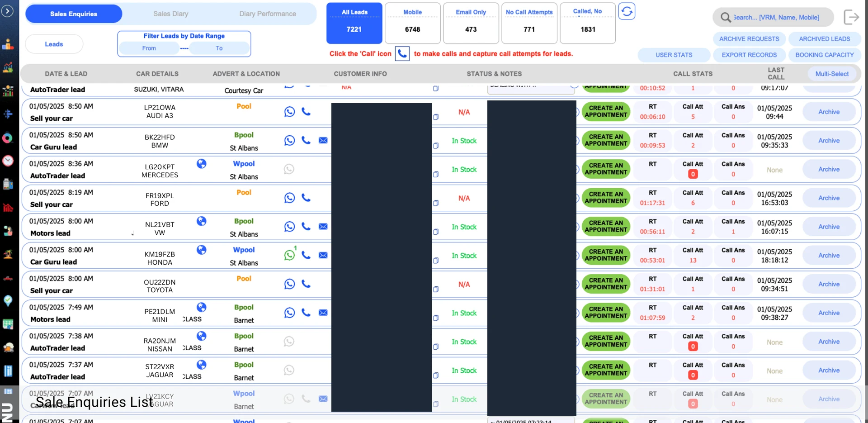The height and width of the screenshot is (423, 868).
Task: Open the podium leaderboard sidebar icon
Action: click(8, 44)
